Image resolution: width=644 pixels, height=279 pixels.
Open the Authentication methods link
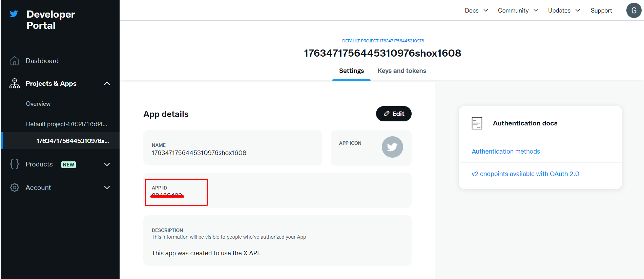[506, 152]
